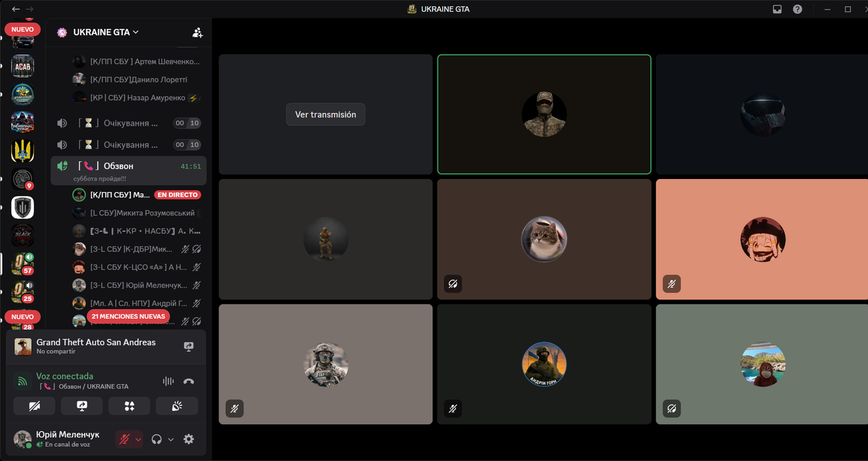The width and height of the screenshot is (868, 461).
Task: Focus the salmon-colored anime avatar tile
Action: pyautogui.click(x=762, y=239)
